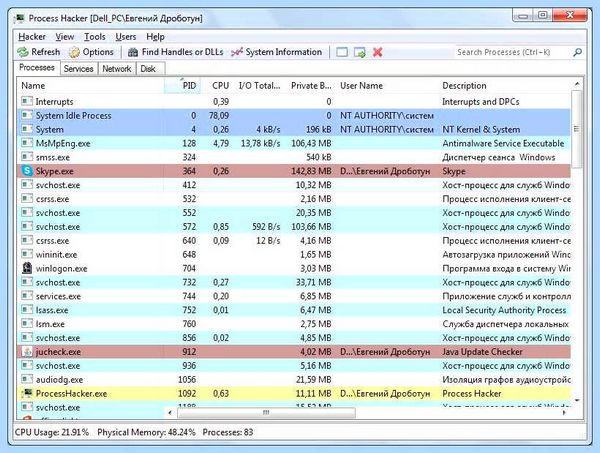Click horizontal scrollbar left arrow
Image resolution: width=600 pixels, height=453 pixels.
170,412
